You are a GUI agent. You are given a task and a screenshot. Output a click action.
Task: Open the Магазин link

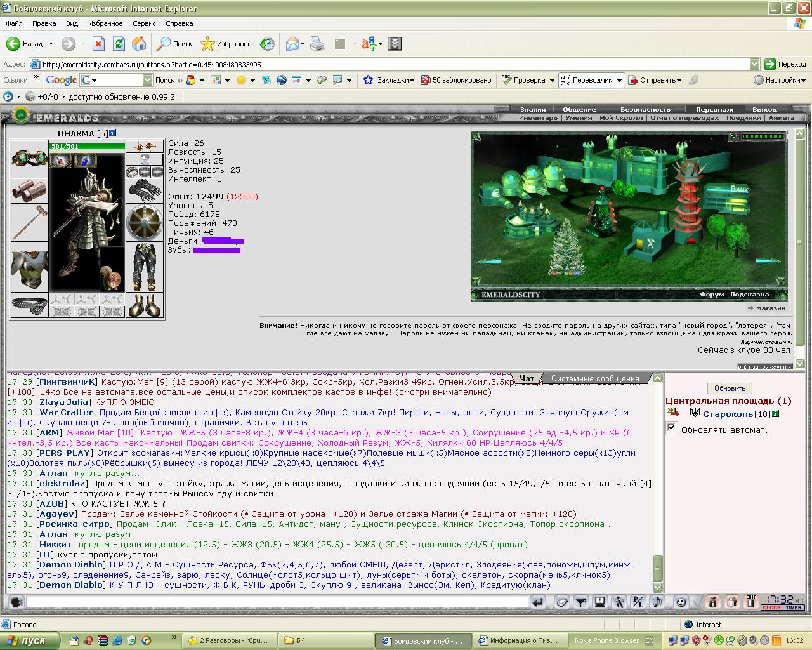[x=770, y=308]
